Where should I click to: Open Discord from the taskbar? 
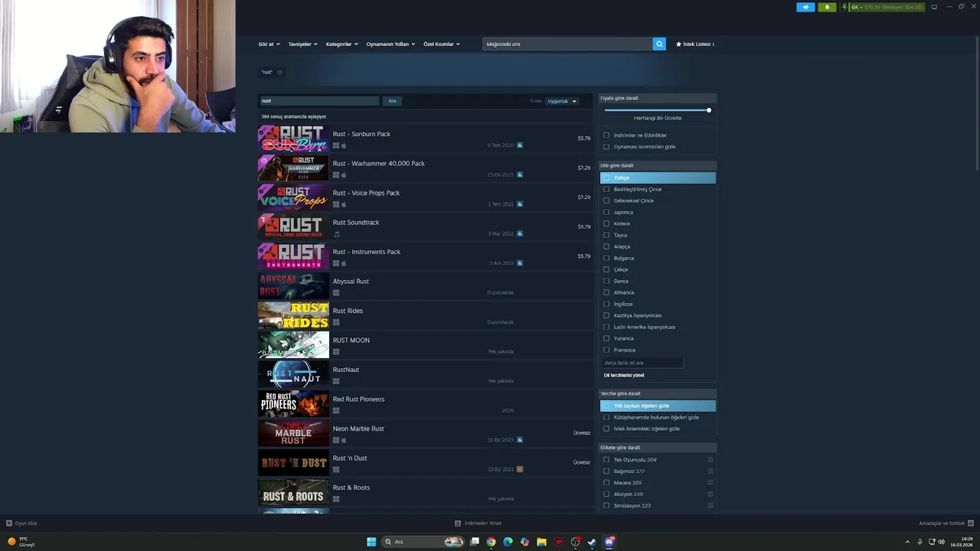click(x=609, y=542)
